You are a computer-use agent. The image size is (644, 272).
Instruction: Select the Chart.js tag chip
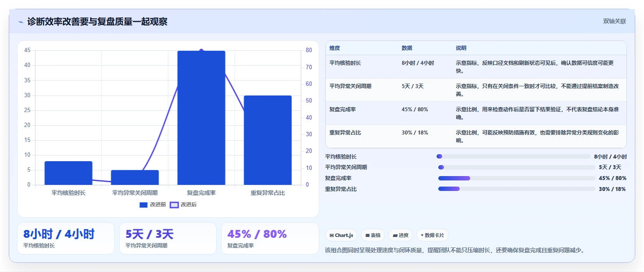coord(341,235)
